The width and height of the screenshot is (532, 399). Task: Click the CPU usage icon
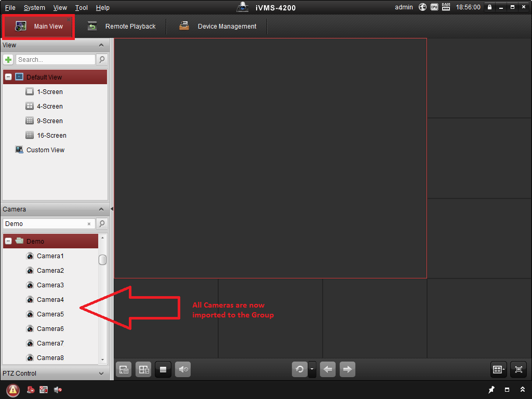point(434,7)
